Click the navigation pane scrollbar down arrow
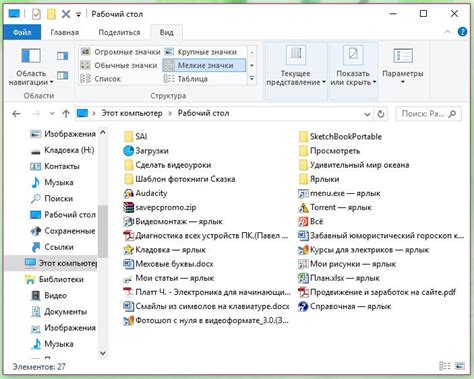This screenshot has height=379, width=474. [103, 353]
